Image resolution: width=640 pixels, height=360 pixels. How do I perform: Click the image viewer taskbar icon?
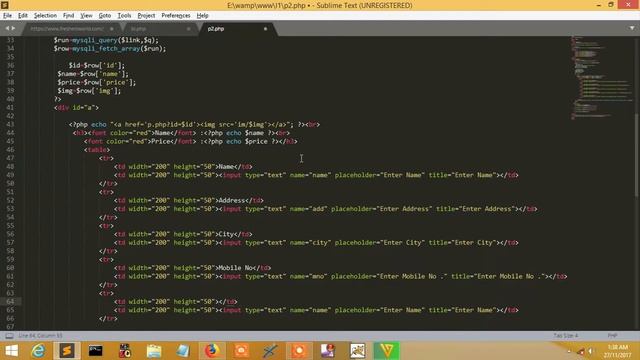[358, 351]
